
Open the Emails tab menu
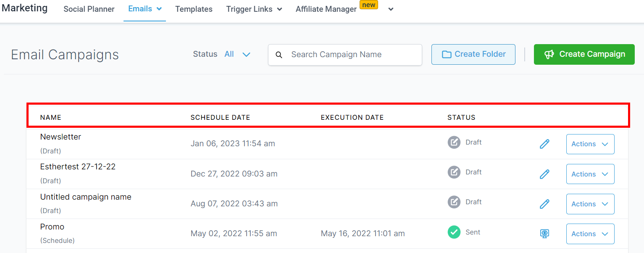[145, 9]
